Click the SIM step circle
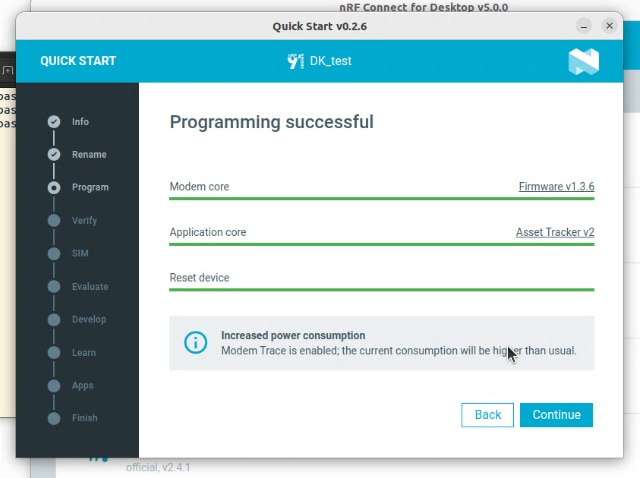The width and height of the screenshot is (640, 478). click(54, 253)
